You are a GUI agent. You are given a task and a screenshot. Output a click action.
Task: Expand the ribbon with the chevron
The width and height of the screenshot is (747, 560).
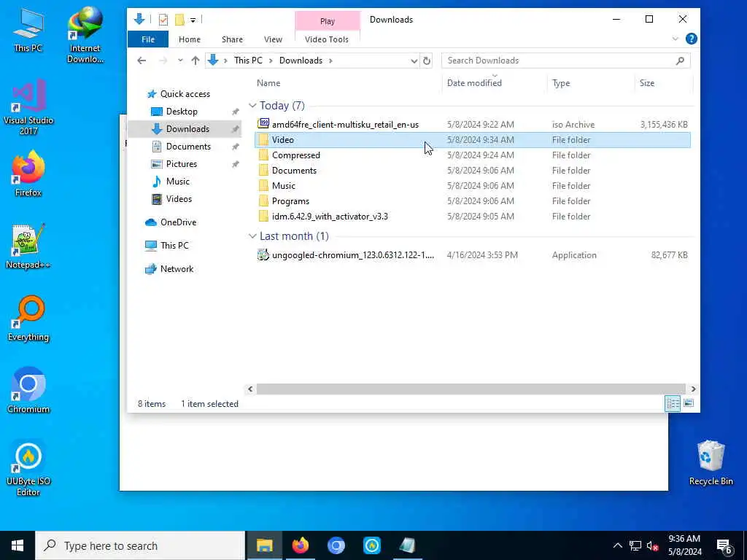675,39
